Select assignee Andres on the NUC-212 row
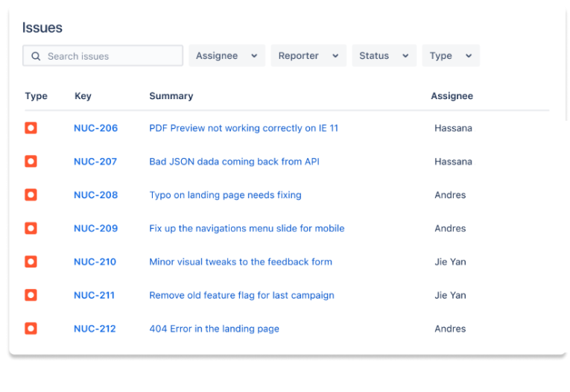 [450, 329]
